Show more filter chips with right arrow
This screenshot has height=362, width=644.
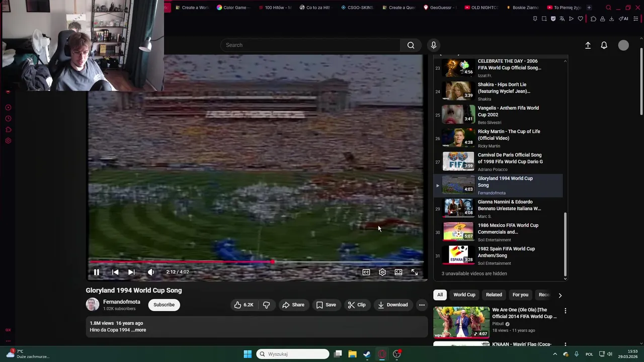[x=560, y=295]
